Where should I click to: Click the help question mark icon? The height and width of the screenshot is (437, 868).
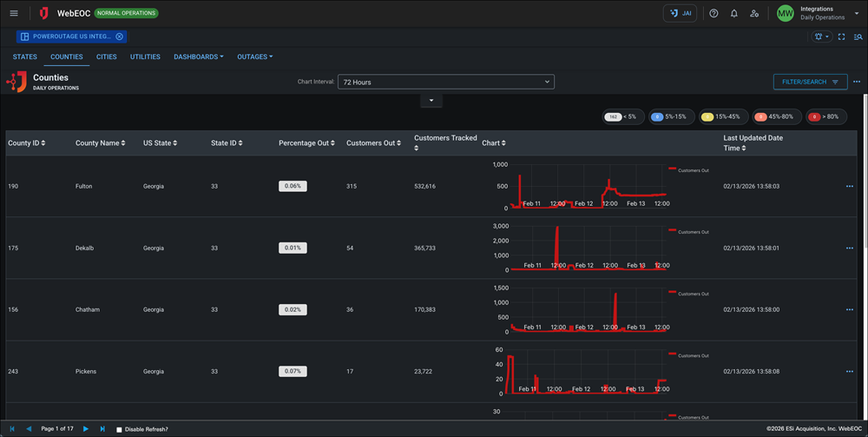tap(713, 13)
